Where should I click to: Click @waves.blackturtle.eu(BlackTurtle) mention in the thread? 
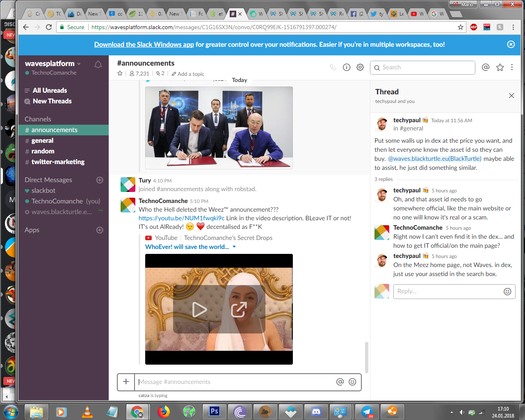(435, 159)
